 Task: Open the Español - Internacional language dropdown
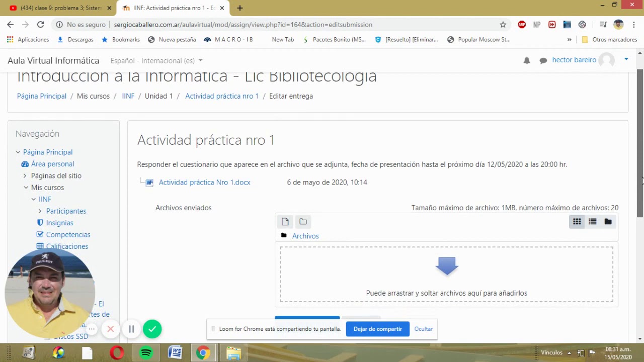coord(156,60)
